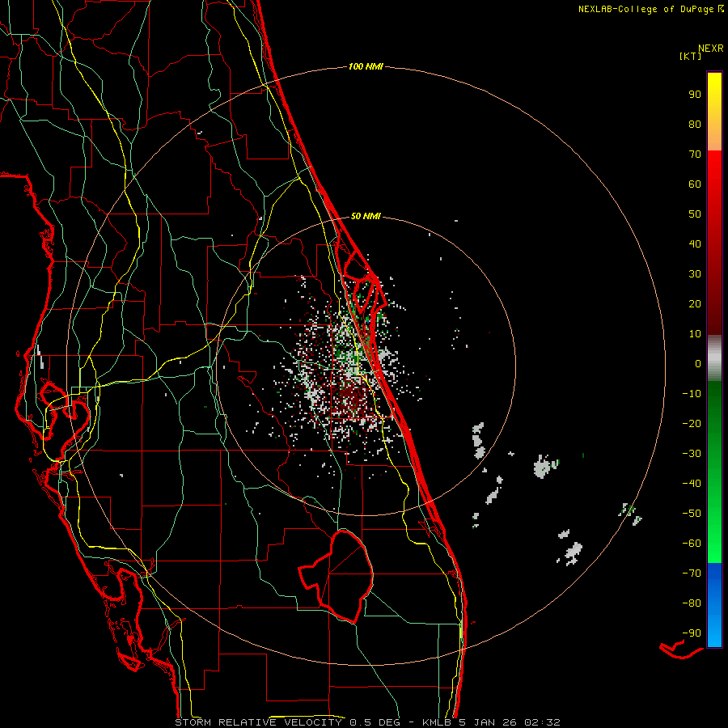Image resolution: width=728 pixels, height=728 pixels.
Task: Click the [KT] units label above the color bar
Action: pyautogui.click(x=690, y=56)
